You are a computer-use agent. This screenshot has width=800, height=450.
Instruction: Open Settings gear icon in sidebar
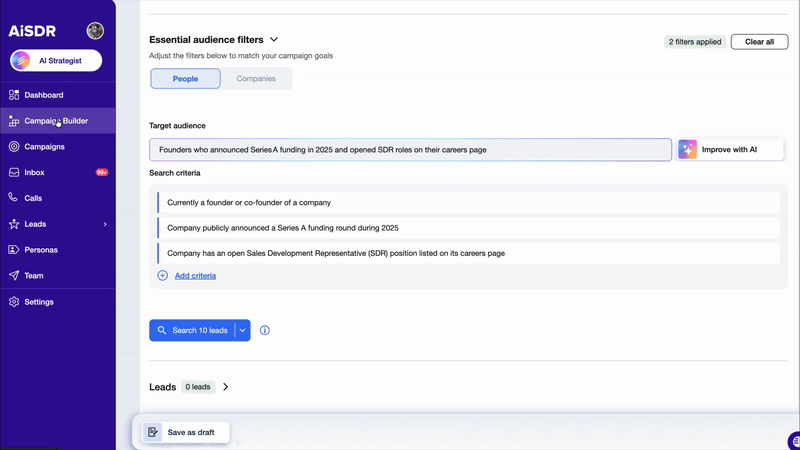[14, 302]
